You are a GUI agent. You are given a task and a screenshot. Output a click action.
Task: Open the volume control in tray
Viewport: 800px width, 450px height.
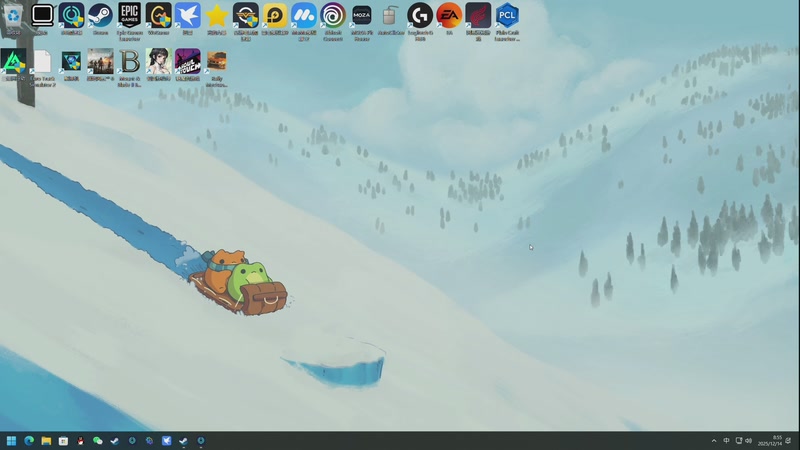(748, 441)
